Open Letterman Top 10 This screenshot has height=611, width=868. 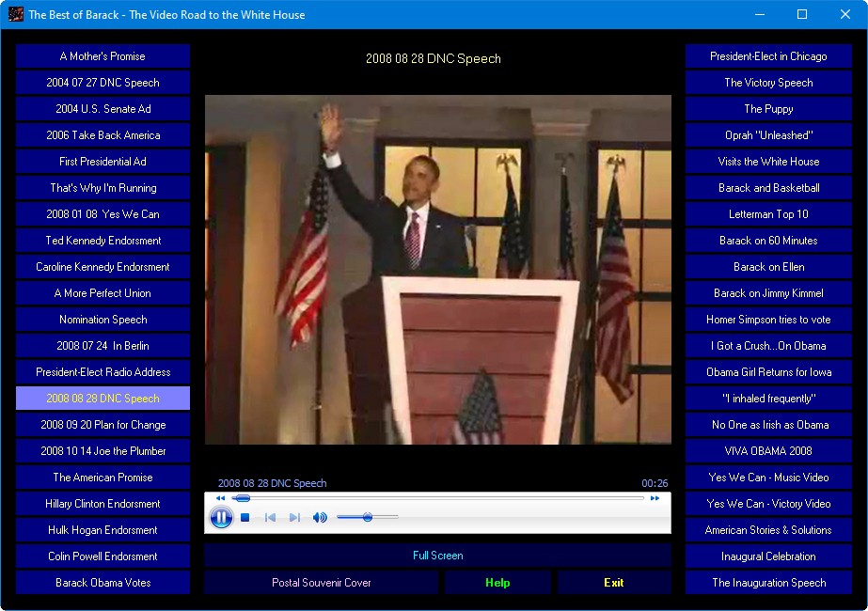tap(768, 213)
